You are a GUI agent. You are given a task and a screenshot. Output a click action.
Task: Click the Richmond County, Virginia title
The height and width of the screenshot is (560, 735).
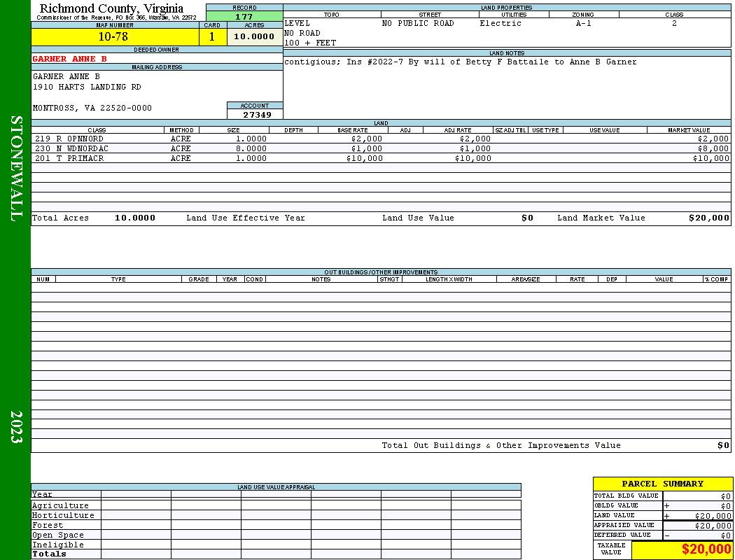click(x=111, y=8)
